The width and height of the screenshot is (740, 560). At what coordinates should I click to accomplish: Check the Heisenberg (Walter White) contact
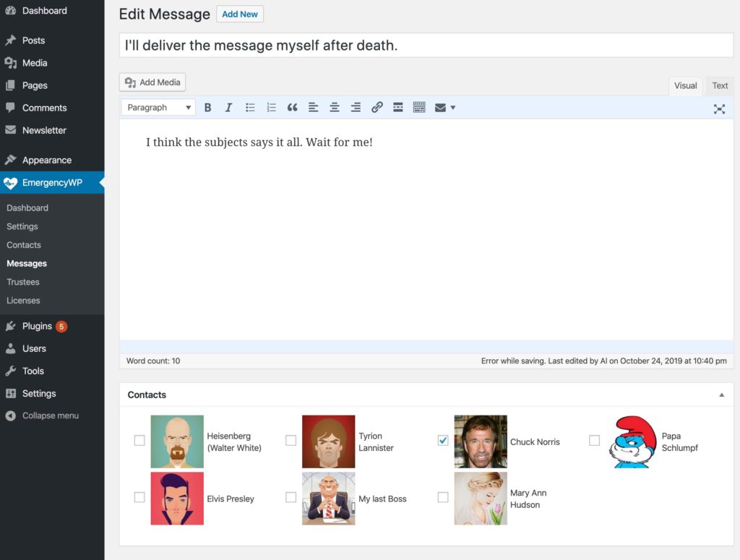(x=139, y=440)
